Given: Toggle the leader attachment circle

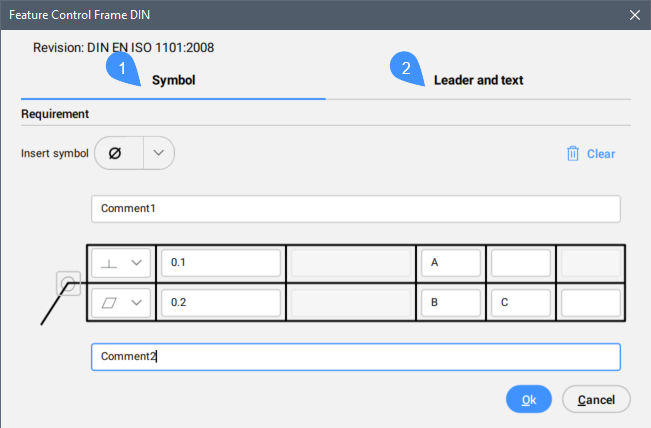Looking at the screenshot, I should (68, 284).
